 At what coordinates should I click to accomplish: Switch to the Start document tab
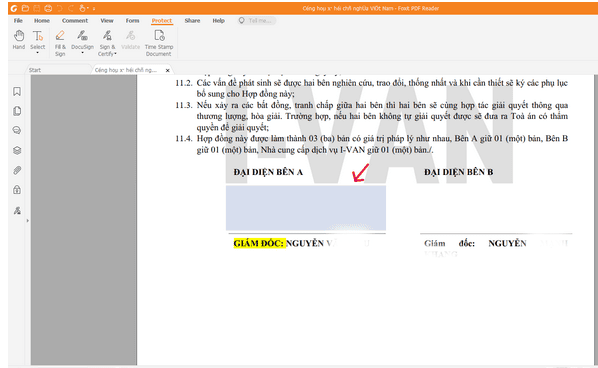click(x=58, y=70)
